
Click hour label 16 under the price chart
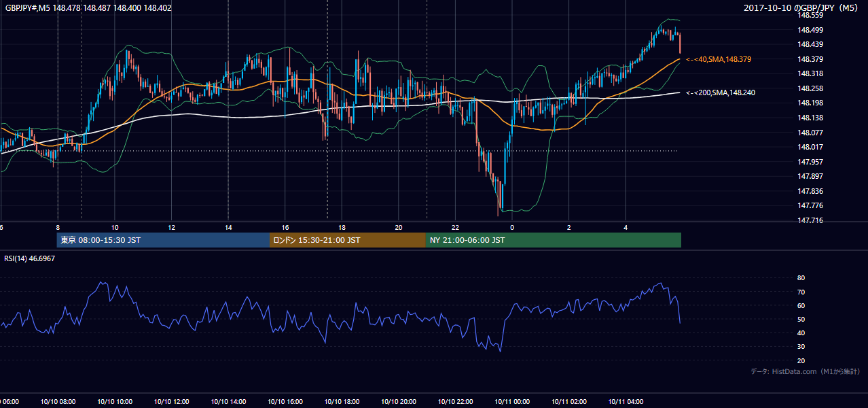(x=285, y=228)
